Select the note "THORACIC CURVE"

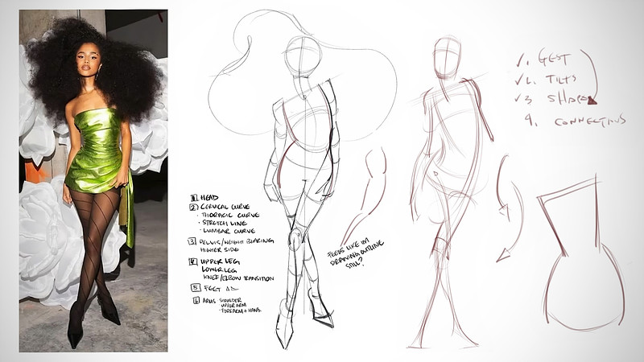click(x=231, y=215)
